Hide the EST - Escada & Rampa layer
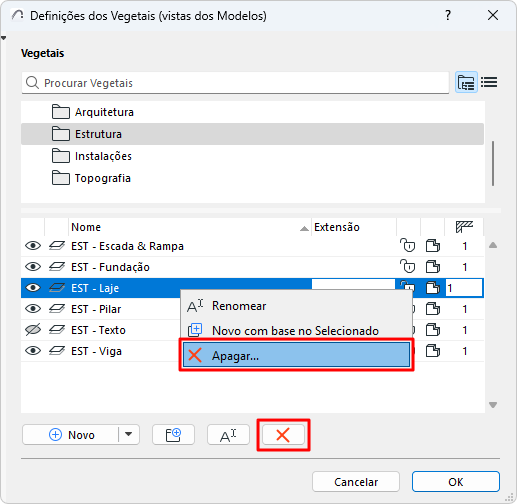Screen dimensions: 517x504 pos(33,246)
